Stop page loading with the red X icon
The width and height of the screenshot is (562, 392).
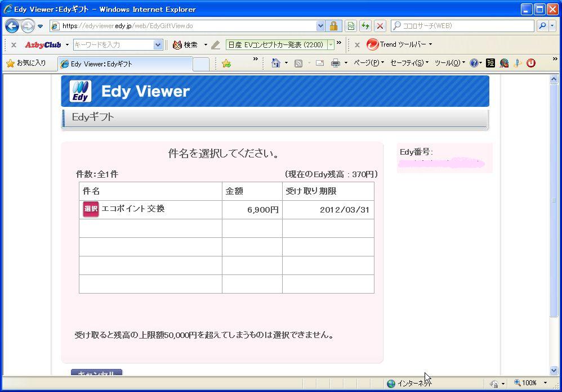coord(380,26)
